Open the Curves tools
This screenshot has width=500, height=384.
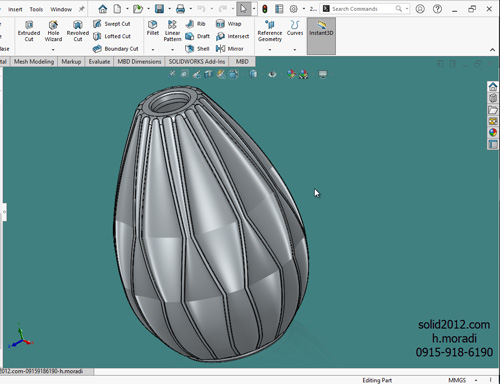point(295,28)
